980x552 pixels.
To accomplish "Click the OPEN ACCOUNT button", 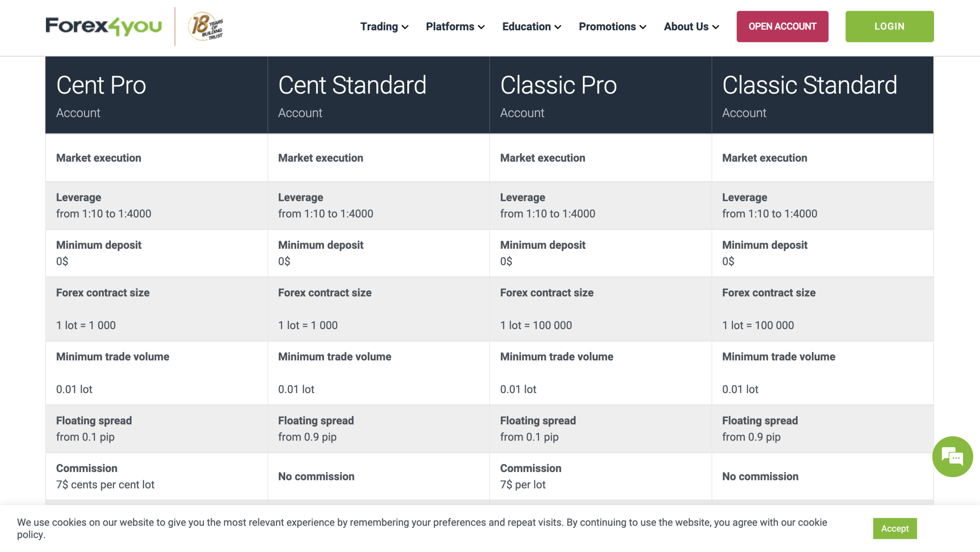I will point(782,26).
